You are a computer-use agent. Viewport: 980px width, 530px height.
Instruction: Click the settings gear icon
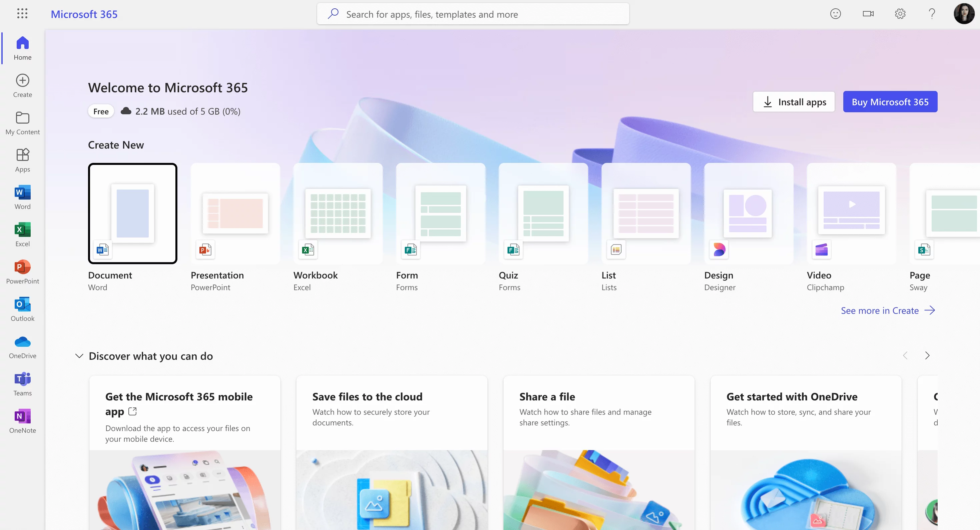click(900, 14)
